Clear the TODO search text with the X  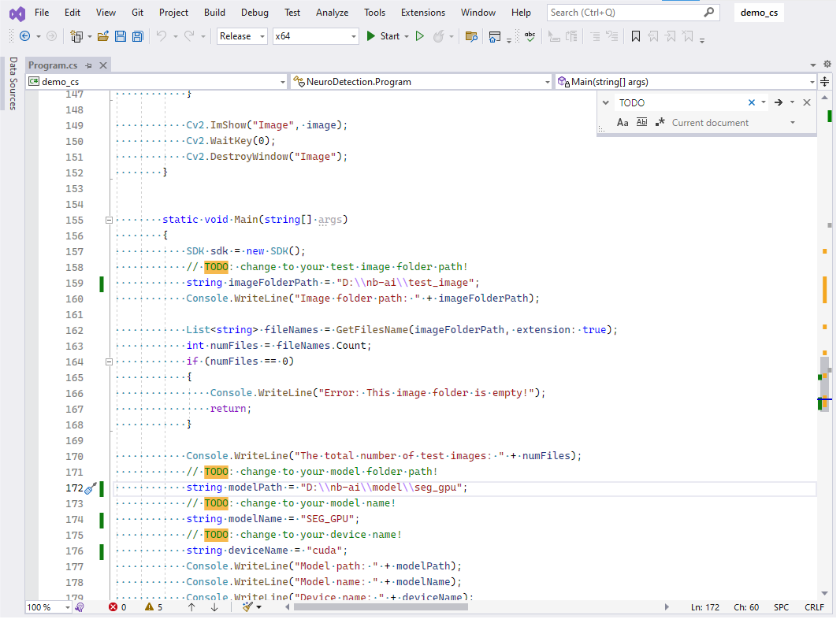pyautogui.click(x=752, y=103)
